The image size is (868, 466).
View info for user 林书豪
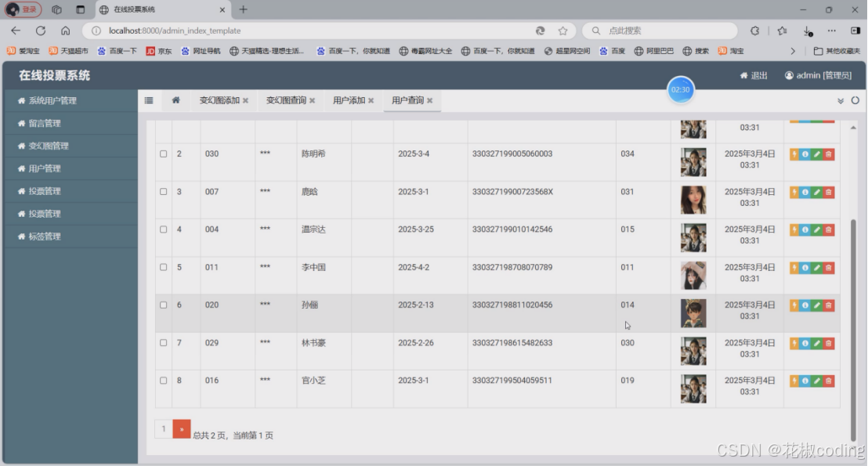point(805,344)
